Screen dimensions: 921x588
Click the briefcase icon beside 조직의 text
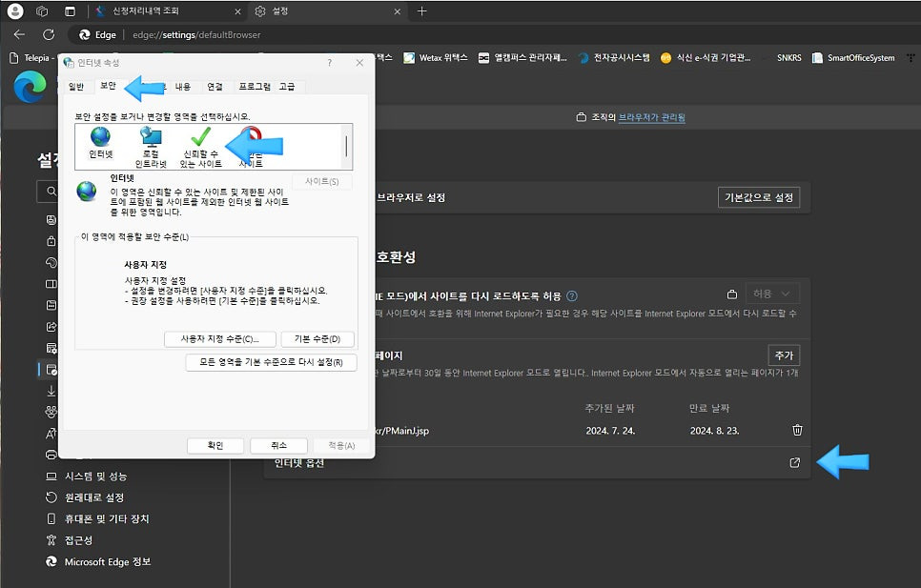pyautogui.click(x=581, y=117)
